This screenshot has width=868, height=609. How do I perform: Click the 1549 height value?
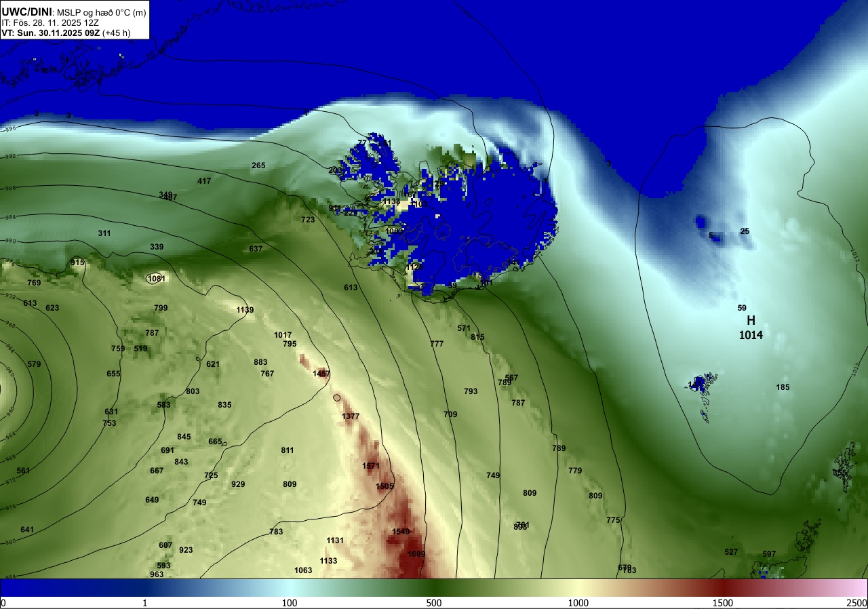(401, 532)
